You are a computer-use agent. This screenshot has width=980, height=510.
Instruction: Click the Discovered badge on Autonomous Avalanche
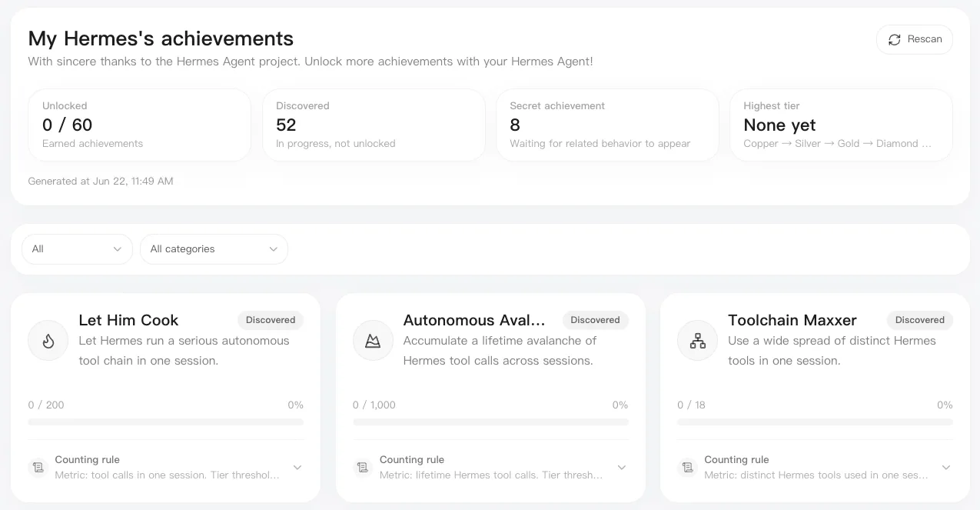[595, 320]
